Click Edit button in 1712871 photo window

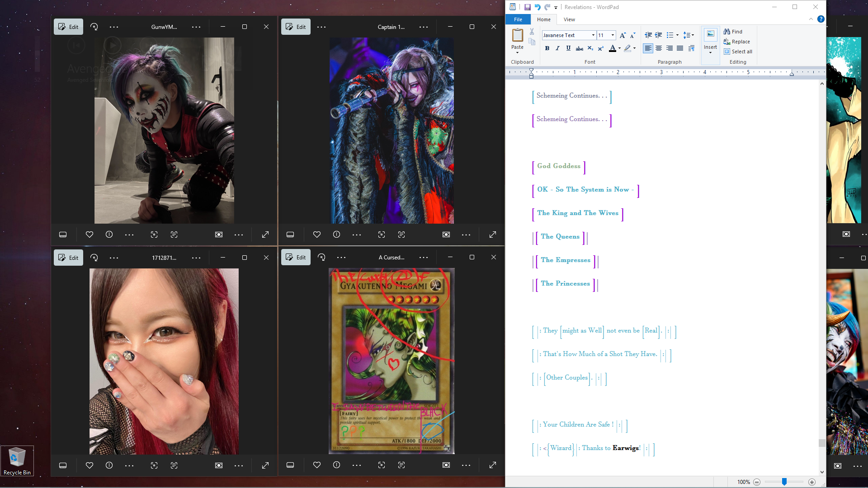(68, 258)
